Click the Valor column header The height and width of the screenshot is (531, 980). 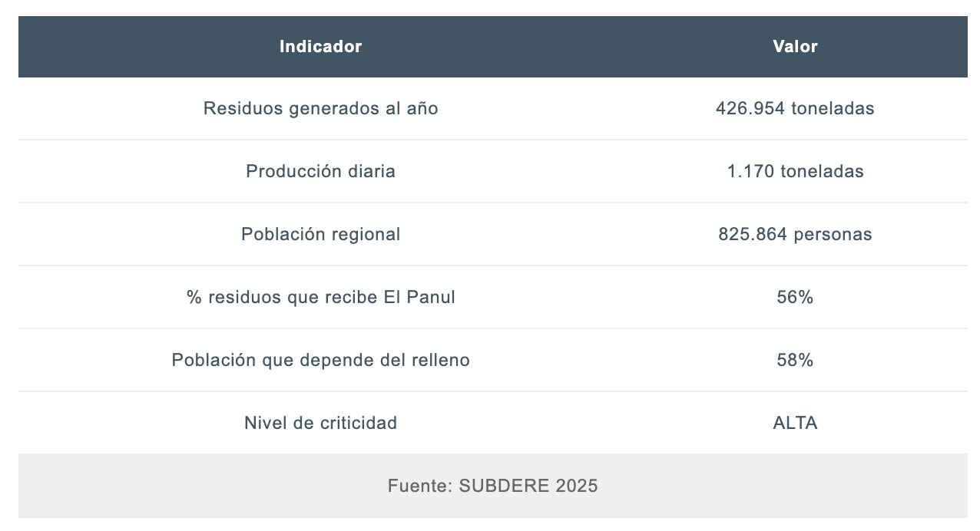click(x=795, y=46)
